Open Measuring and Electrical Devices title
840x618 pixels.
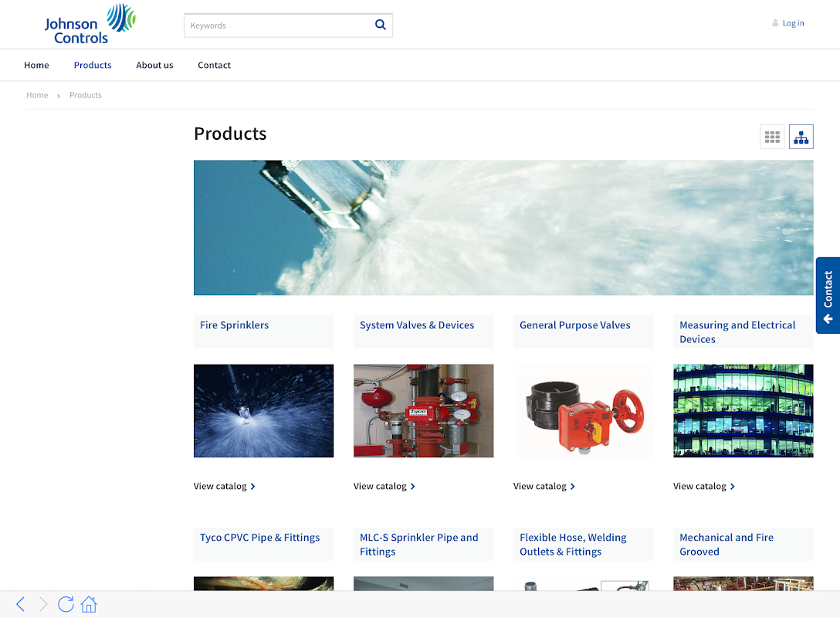737,331
